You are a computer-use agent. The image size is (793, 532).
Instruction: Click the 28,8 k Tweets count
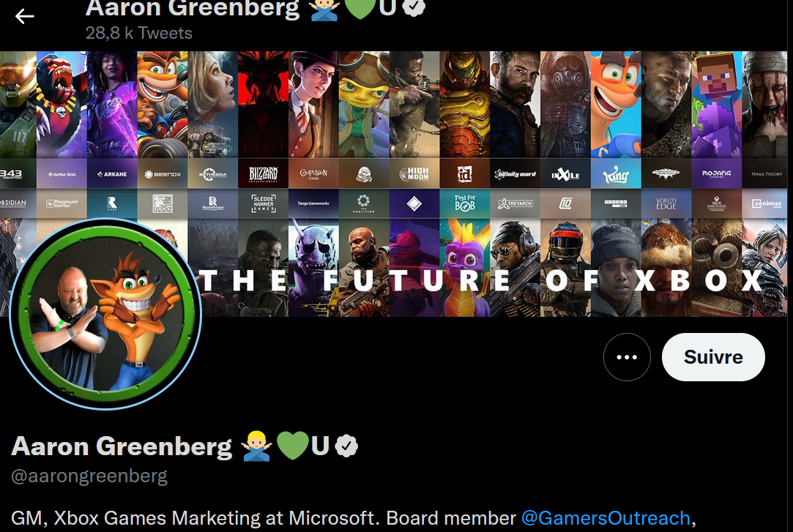(x=138, y=33)
